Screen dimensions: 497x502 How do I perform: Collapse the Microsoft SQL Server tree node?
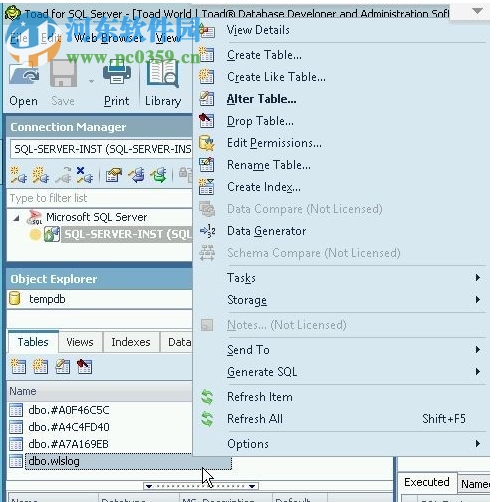(x=16, y=218)
